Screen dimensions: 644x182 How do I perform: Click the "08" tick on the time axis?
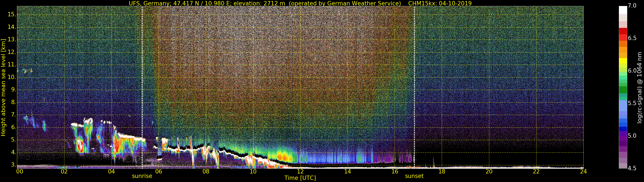[206, 172]
